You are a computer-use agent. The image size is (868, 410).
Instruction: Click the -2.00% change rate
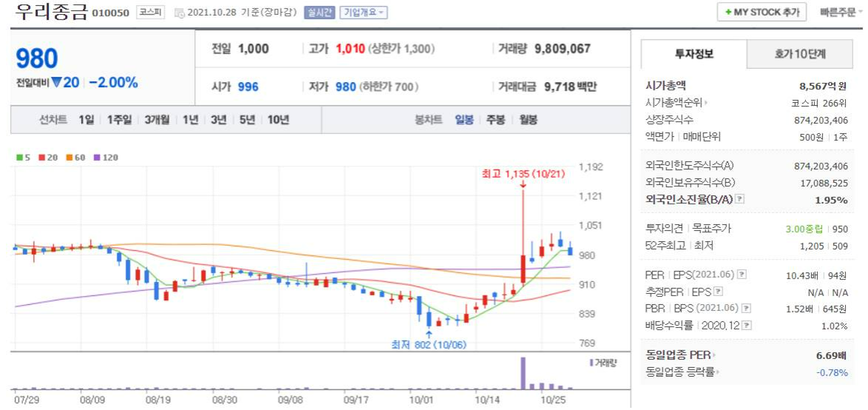tap(113, 83)
